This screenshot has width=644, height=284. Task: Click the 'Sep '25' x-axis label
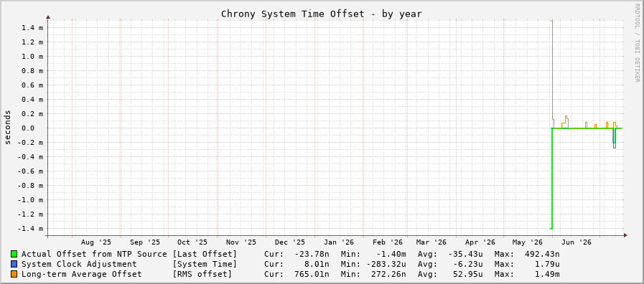tap(145, 242)
